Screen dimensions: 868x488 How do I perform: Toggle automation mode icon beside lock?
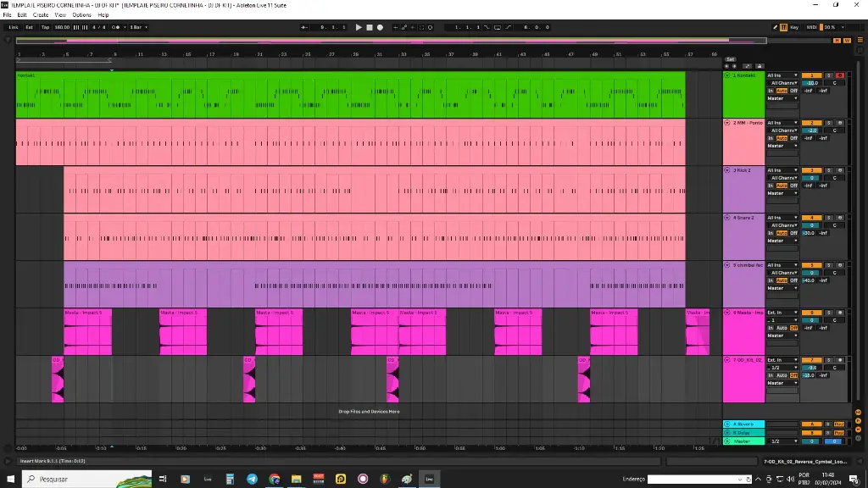(748, 66)
